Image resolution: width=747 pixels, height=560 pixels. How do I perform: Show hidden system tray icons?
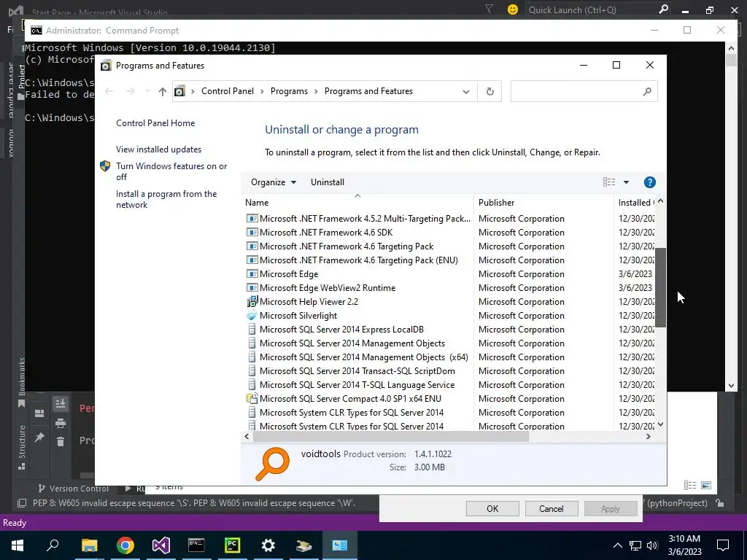[617, 545]
